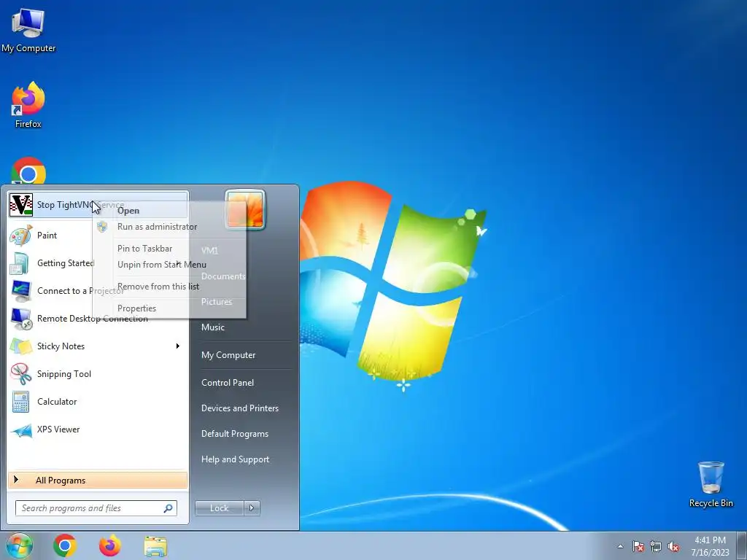This screenshot has height=560, width=747.
Task: Open Devices and Printers
Action: tap(239, 408)
